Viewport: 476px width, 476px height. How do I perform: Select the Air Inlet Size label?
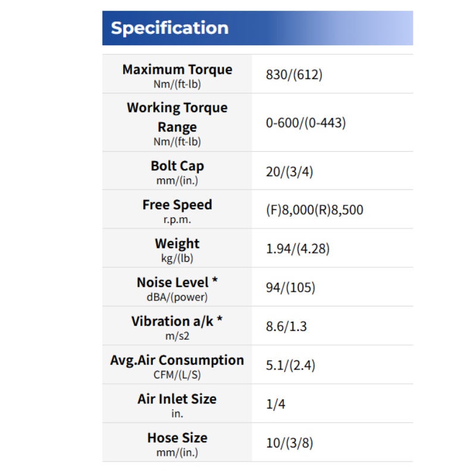click(x=177, y=399)
